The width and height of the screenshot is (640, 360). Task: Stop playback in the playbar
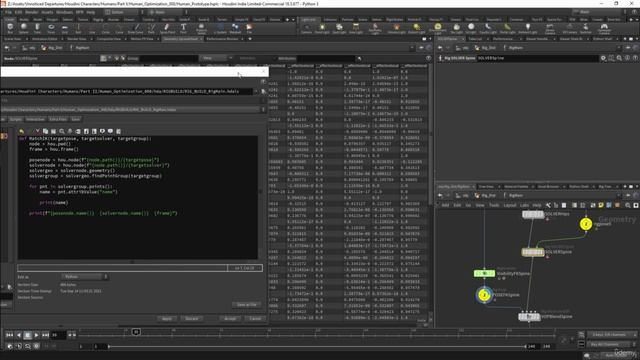pyautogui.click(x=27, y=335)
